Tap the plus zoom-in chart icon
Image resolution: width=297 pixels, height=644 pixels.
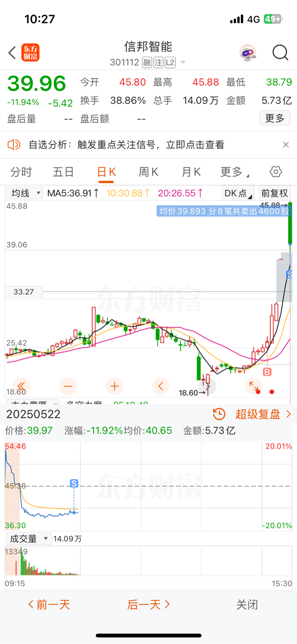pos(114,386)
